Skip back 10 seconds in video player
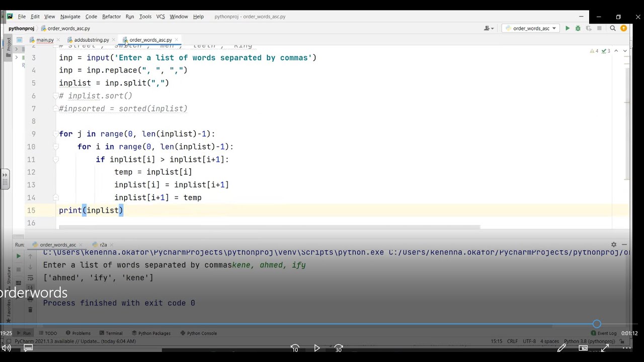Viewport: 644px width, 362px height. click(x=295, y=348)
